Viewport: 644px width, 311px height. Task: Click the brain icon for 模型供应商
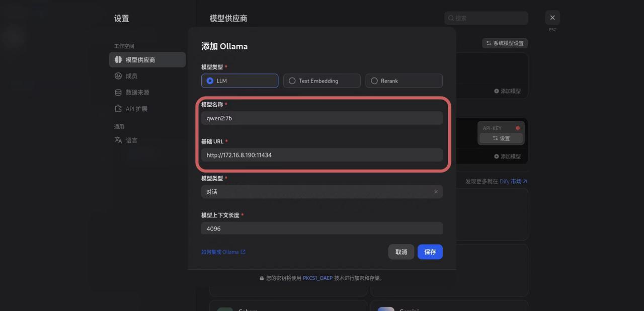[x=118, y=59]
